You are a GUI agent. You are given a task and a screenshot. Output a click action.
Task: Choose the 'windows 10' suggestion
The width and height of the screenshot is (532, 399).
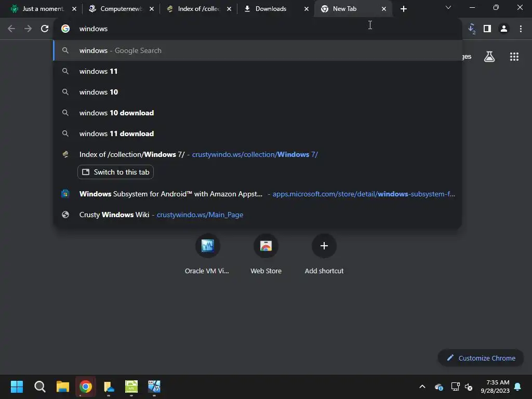258,92
